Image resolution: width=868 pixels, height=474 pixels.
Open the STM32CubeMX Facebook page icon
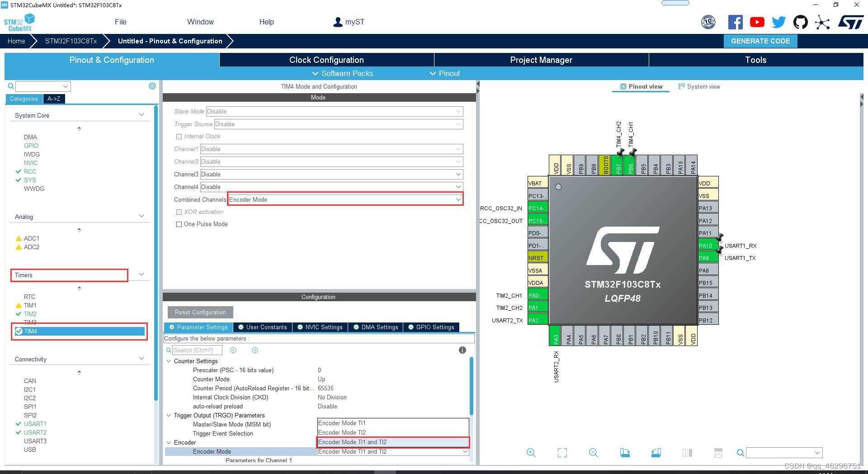coord(735,22)
